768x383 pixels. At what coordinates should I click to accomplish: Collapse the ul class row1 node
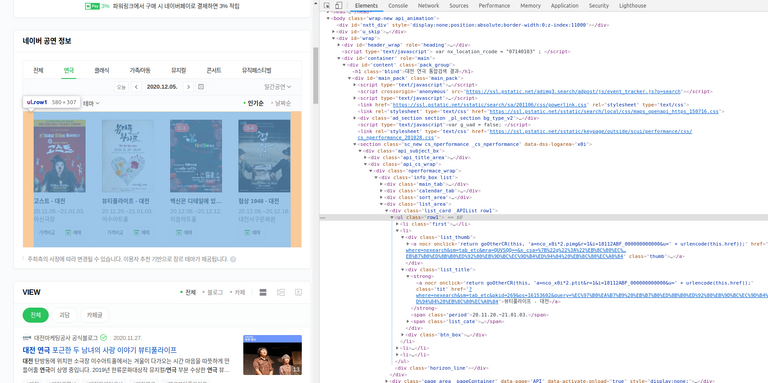392,217
